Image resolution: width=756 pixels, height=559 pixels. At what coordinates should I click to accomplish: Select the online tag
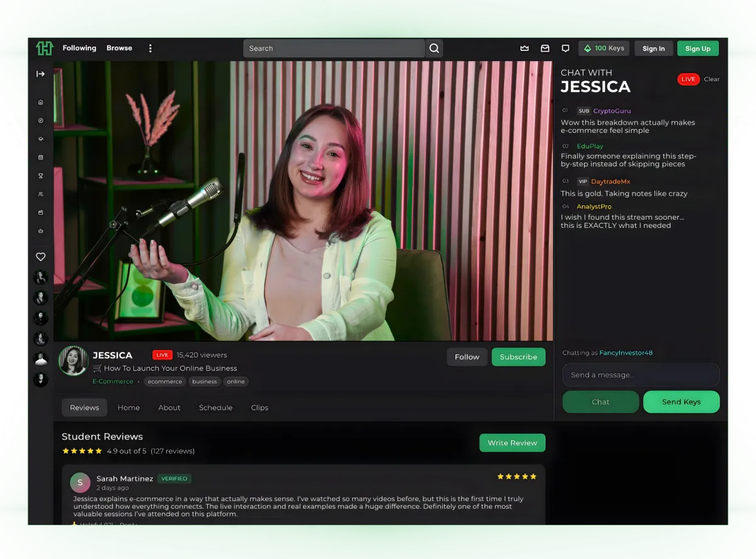236,381
